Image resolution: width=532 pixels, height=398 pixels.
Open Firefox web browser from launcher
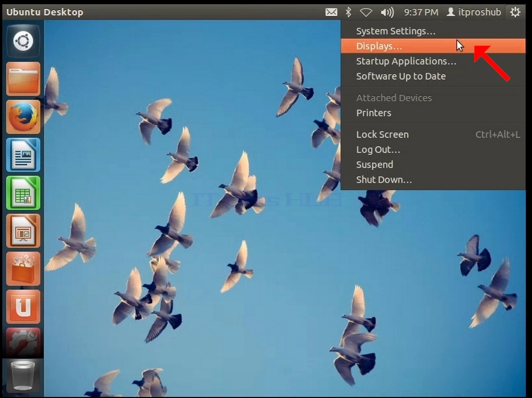point(23,117)
